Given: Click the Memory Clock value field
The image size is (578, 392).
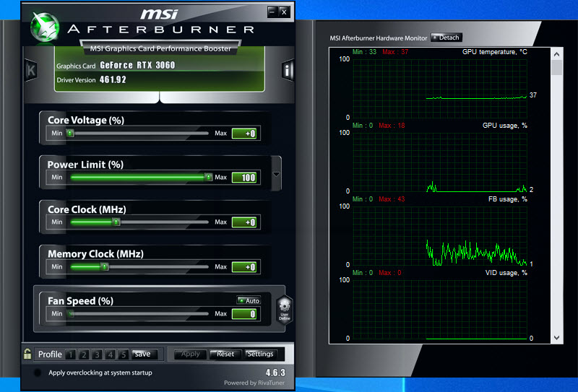Looking at the screenshot, I should coord(244,266).
